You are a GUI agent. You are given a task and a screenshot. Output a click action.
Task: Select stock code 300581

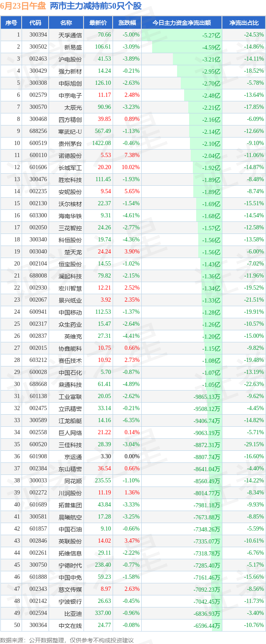[x=38, y=517]
